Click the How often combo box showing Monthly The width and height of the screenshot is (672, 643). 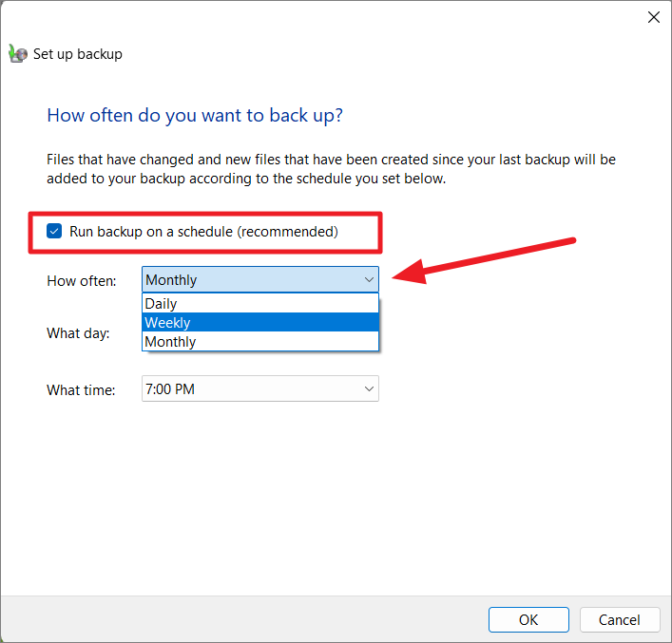point(260,280)
